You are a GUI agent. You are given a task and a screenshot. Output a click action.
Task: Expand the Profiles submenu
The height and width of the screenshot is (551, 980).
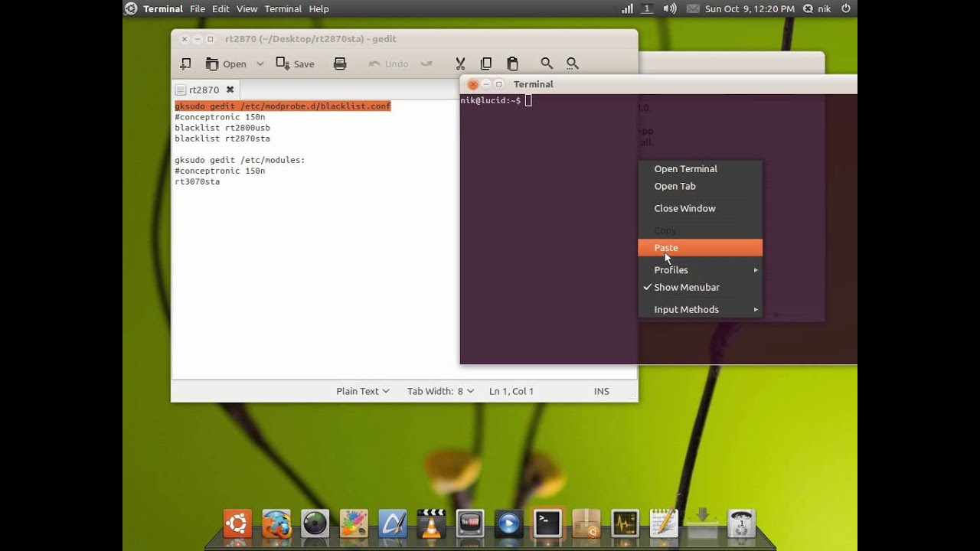(x=700, y=269)
